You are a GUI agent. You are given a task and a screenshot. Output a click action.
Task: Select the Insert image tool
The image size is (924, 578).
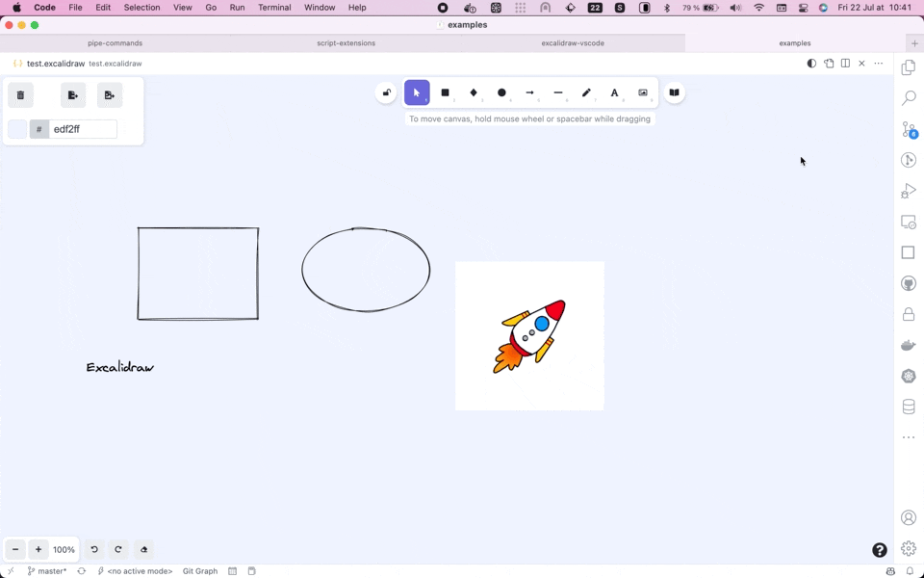(x=643, y=92)
